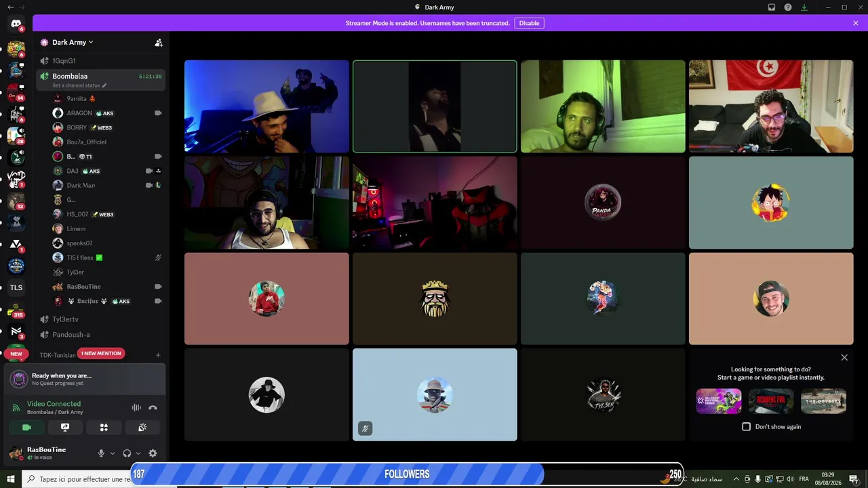The image size is (868, 488).
Task: Open the invite people icon beside Dark Army
Action: [x=159, y=43]
